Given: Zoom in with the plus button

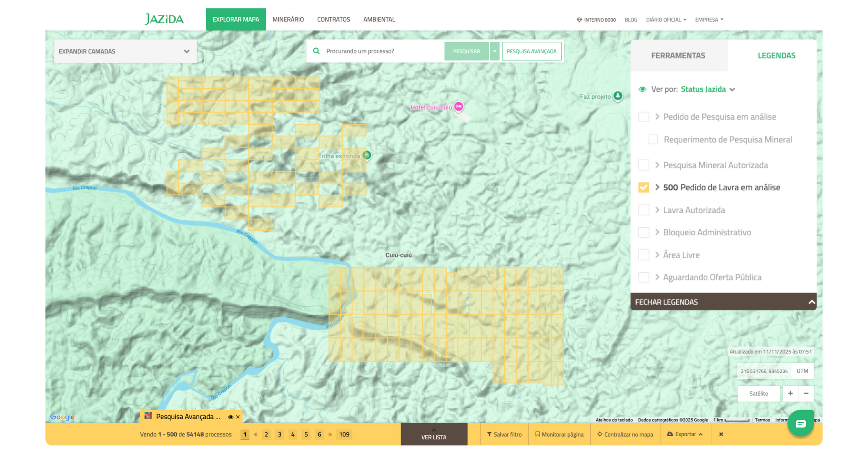Looking at the screenshot, I should click(790, 393).
